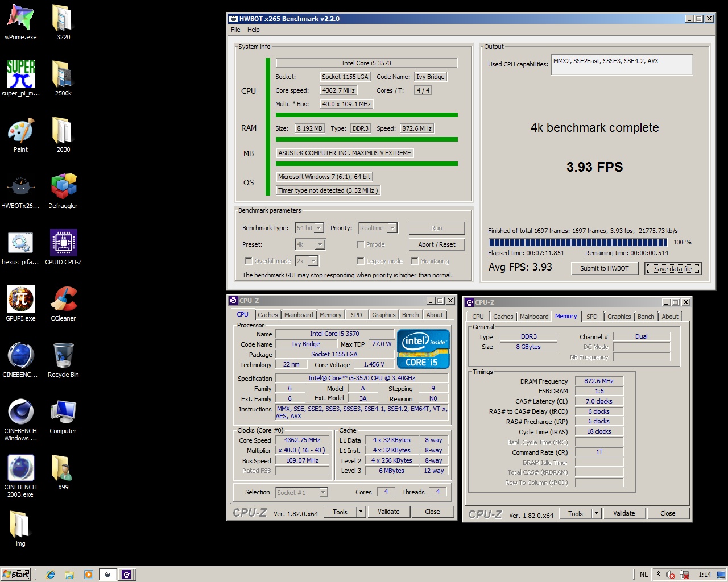
Task: Select the super_pi_mod desktop icon
Action: pos(20,79)
